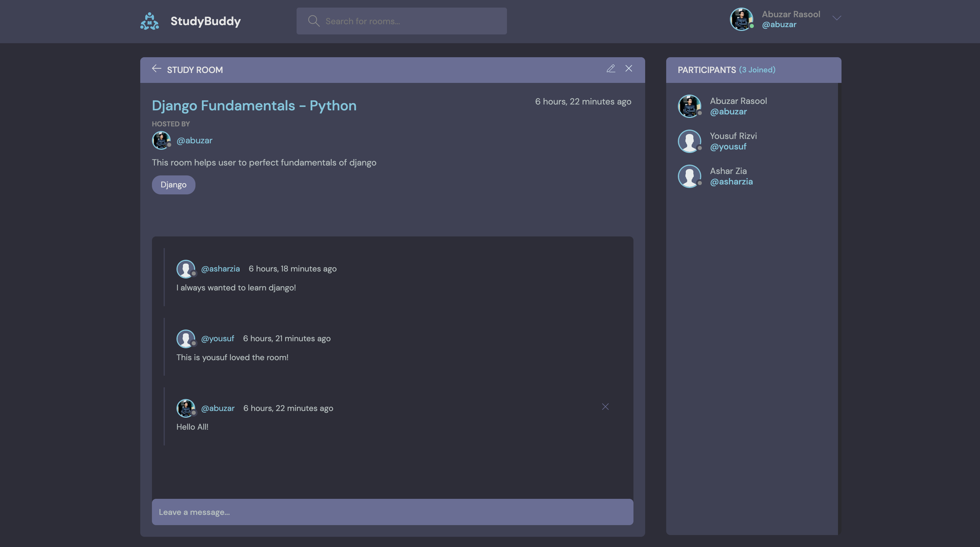This screenshot has height=547, width=980.
Task: Click Yousuf Rizvi's participant avatar
Action: (x=689, y=141)
